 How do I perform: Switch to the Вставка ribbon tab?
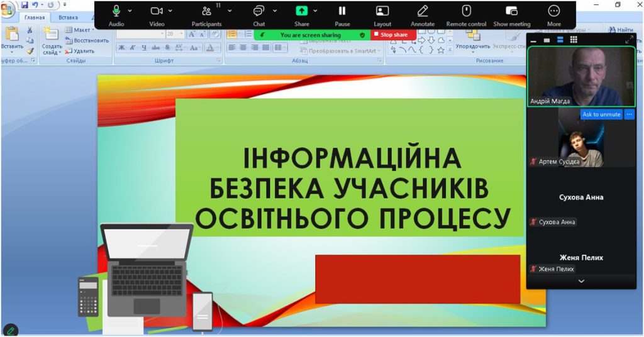68,18
